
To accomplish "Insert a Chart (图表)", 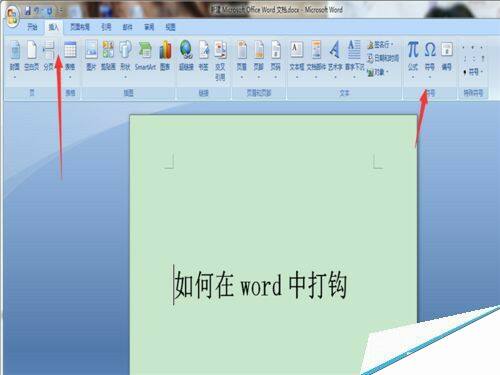I will tap(165, 56).
